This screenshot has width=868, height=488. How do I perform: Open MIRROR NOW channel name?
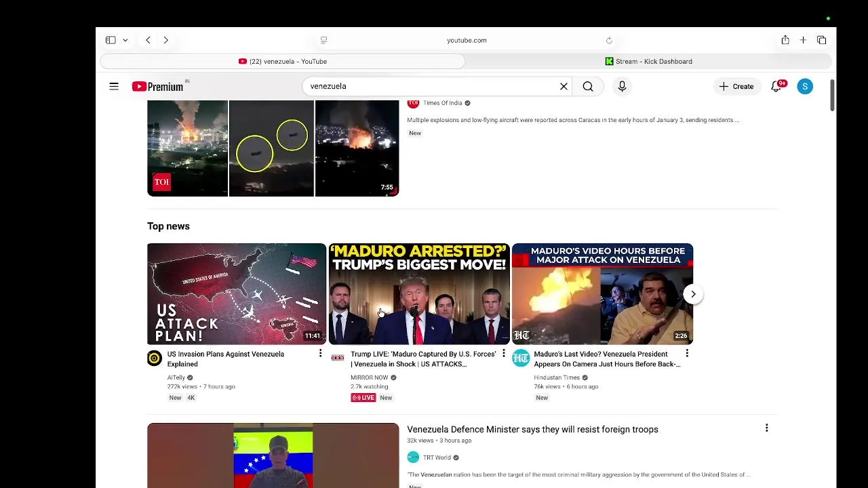[370, 378]
